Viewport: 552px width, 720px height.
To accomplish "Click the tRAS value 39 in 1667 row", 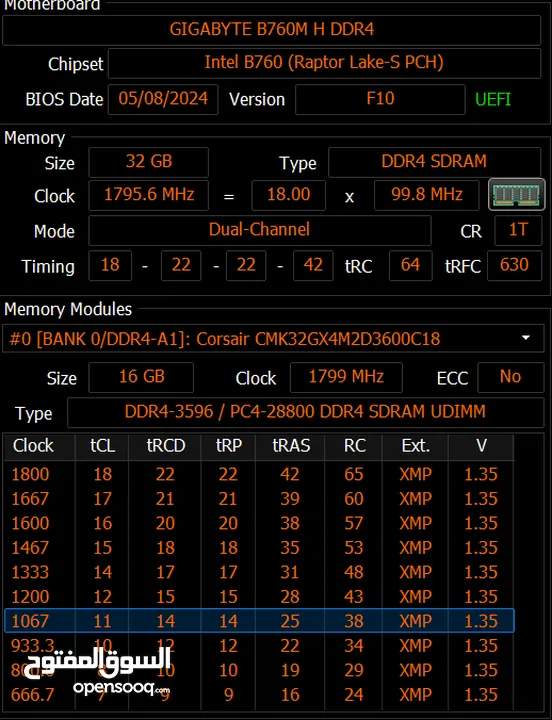I will click(x=290, y=499).
